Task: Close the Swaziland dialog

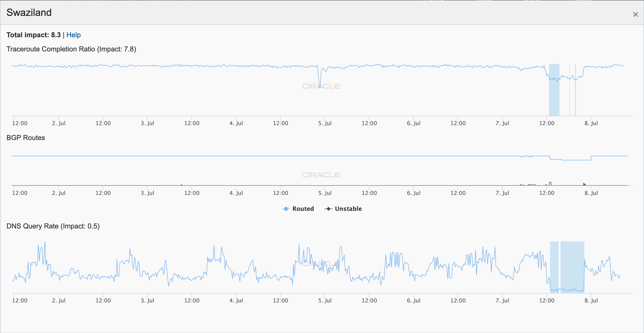Action: click(635, 14)
